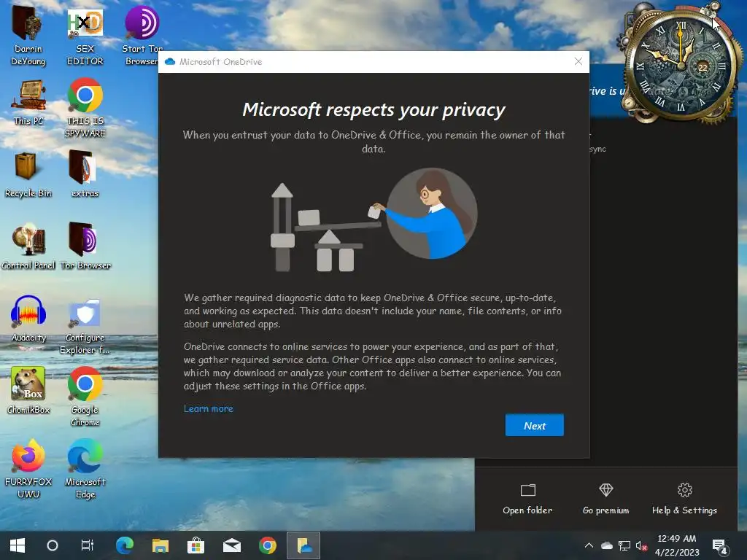Close the Microsoft OneDrive dialog
This screenshot has width=747, height=560.
(578, 61)
